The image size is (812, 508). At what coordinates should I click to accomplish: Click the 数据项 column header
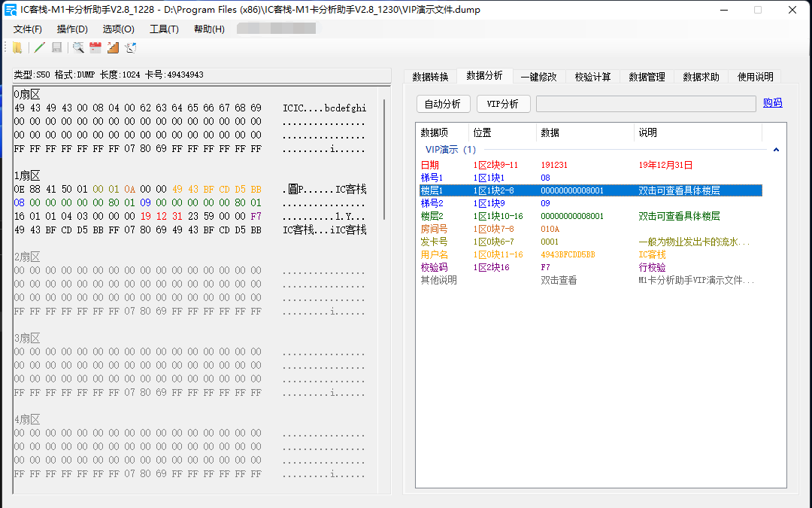pos(443,132)
